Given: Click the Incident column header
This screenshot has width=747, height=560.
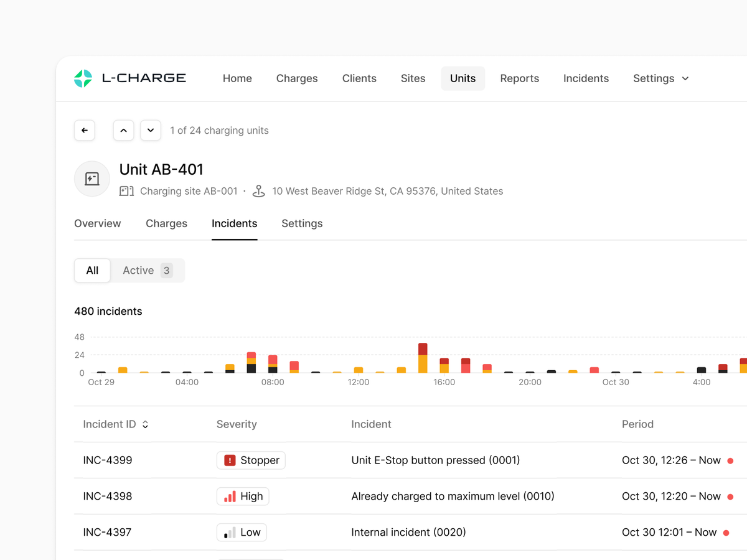Looking at the screenshot, I should coord(371,424).
